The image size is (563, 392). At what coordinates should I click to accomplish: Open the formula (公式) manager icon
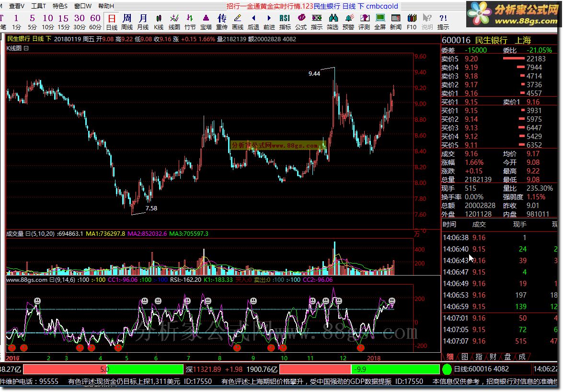pyautogui.click(x=300, y=22)
